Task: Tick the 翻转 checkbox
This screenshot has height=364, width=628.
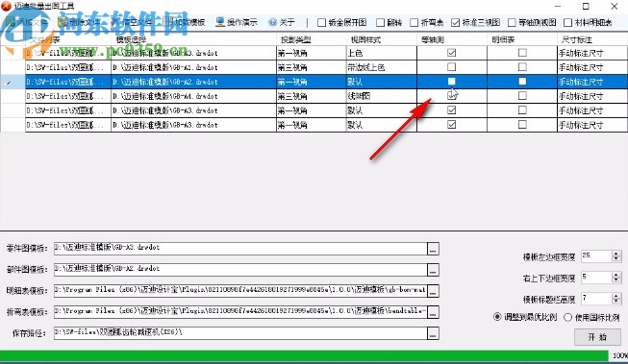Action: [x=380, y=23]
